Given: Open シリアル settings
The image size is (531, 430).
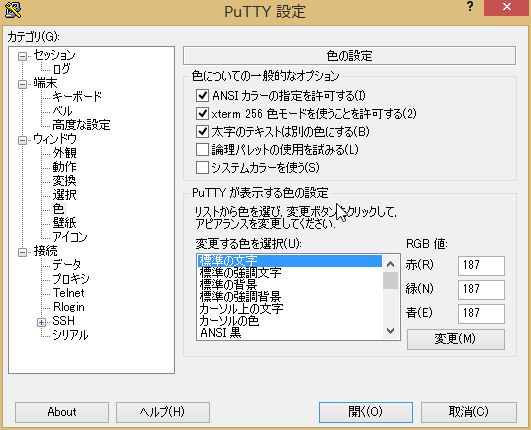Looking at the screenshot, I should [70, 335].
